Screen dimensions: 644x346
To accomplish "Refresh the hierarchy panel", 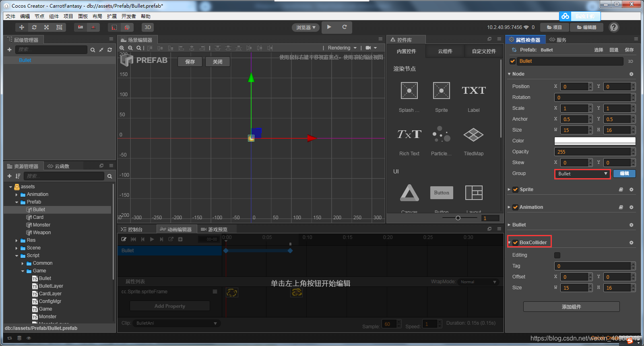I will click(x=109, y=50).
